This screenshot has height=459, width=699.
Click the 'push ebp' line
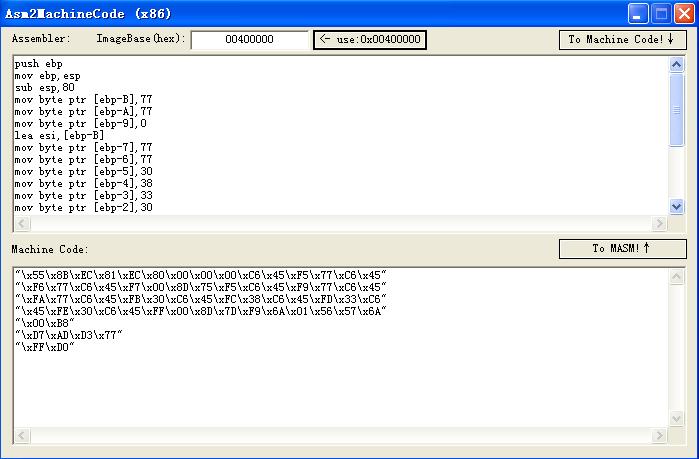tap(38, 64)
